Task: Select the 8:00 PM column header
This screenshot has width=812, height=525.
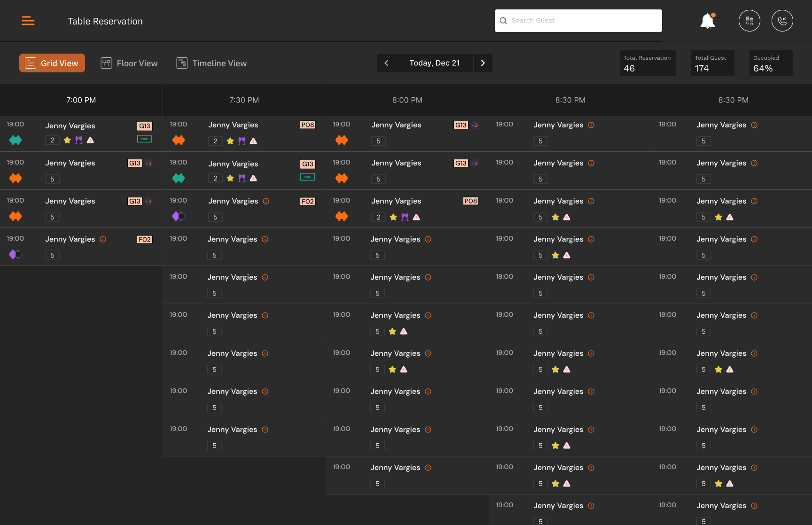Action: (x=407, y=100)
